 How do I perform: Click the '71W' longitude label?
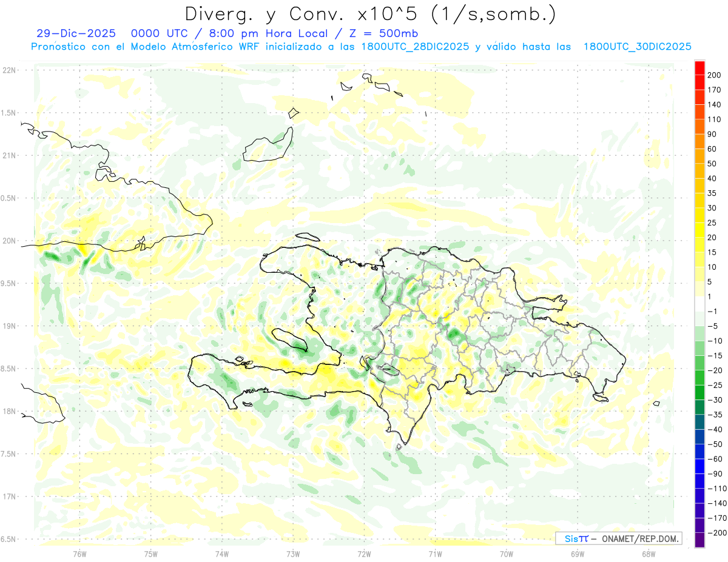point(435,554)
